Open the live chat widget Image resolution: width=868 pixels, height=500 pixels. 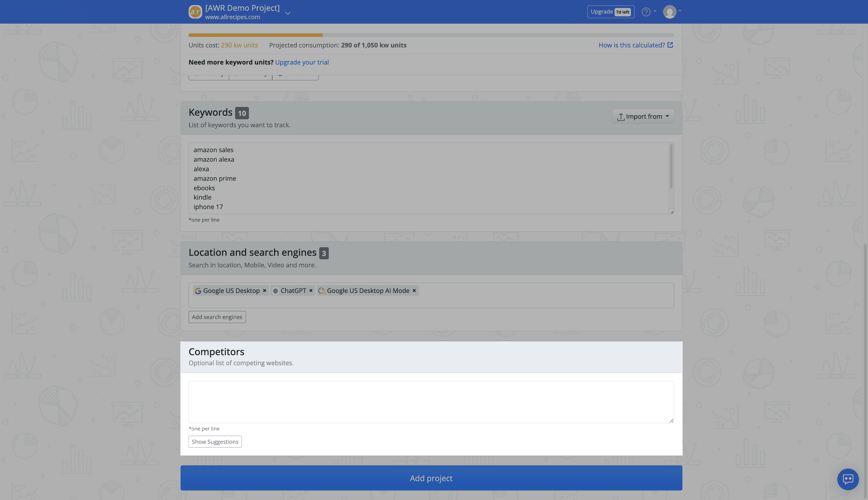(848, 479)
